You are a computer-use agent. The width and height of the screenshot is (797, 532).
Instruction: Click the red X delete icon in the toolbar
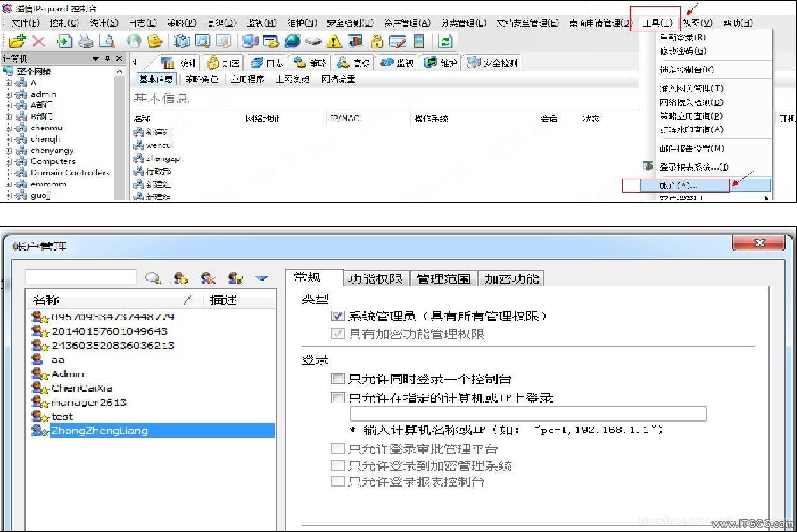(38, 41)
